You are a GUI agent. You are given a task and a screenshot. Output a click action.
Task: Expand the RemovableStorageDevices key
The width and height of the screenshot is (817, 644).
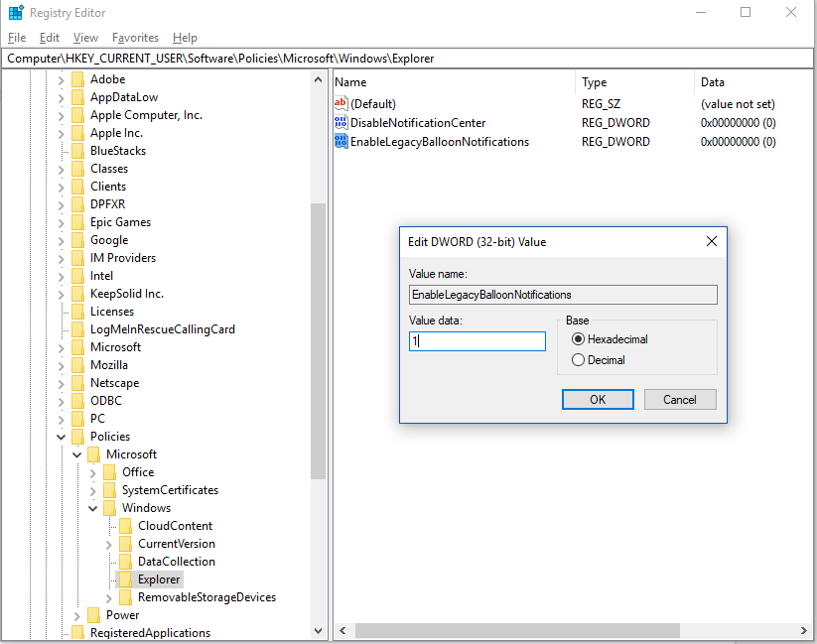[109, 598]
